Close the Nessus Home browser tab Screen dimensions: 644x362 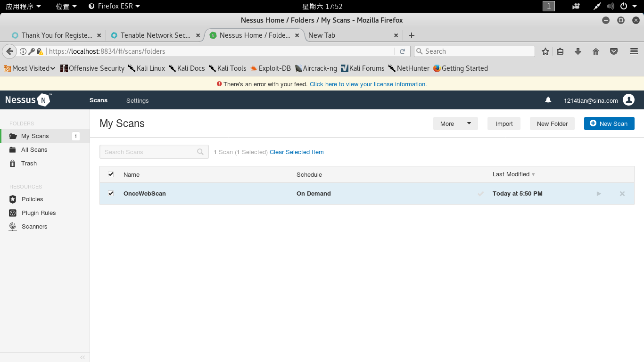(x=297, y=35)
